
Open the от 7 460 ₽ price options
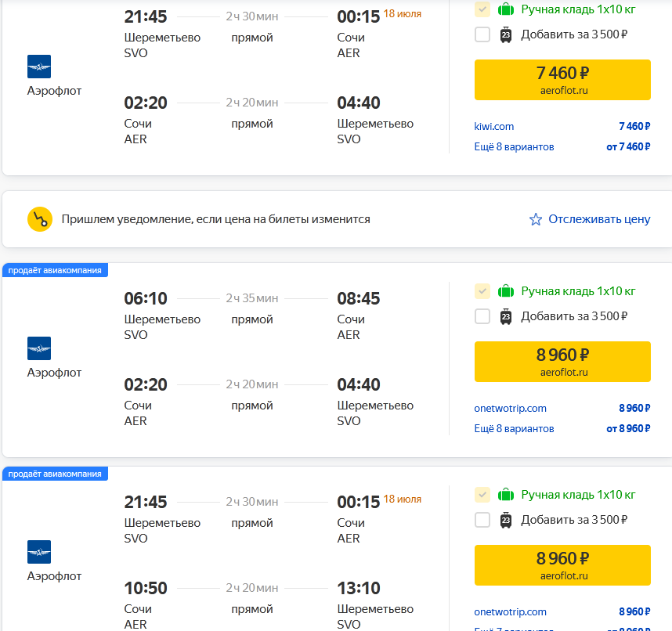click(628, 146)
